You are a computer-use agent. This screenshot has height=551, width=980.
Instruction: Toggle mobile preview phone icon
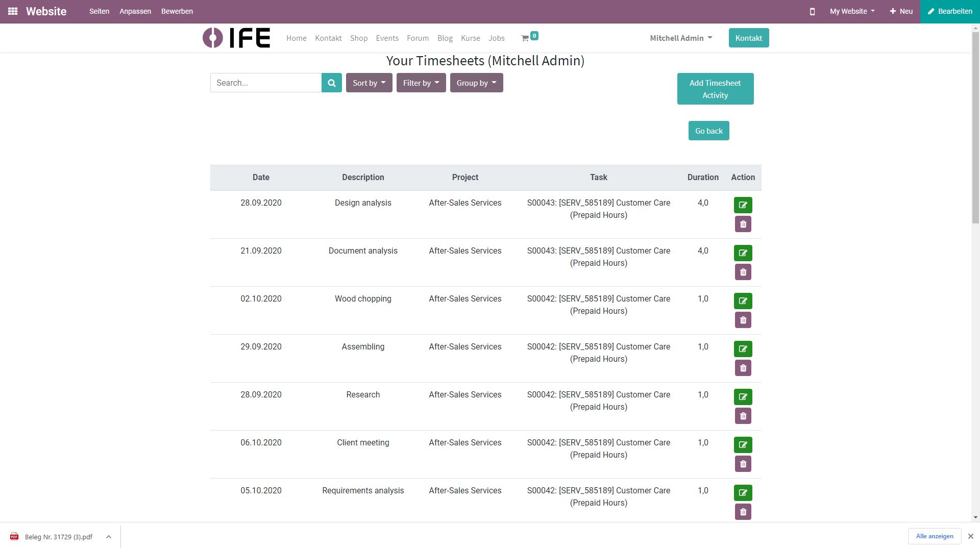(812, 11)
